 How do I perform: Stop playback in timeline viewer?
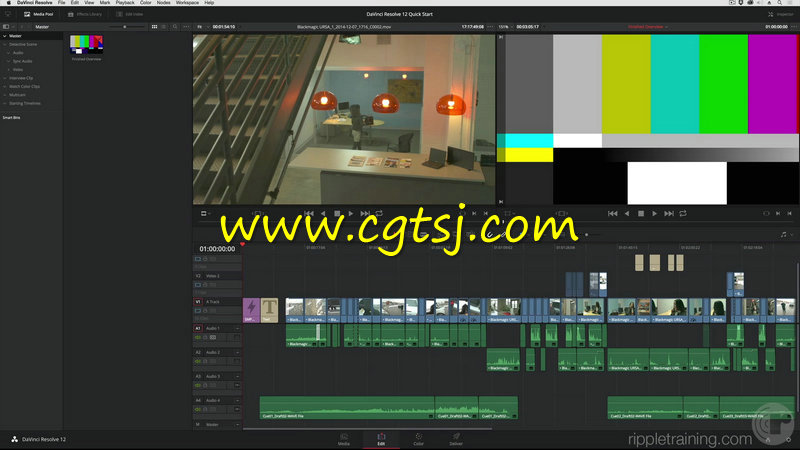pos(641,214)
